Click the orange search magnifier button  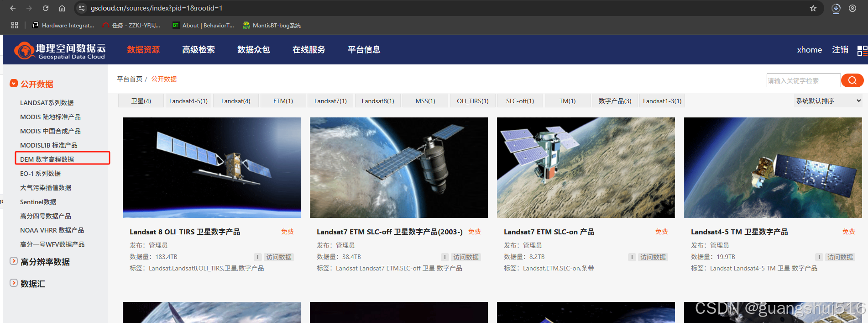pos(852,80)
